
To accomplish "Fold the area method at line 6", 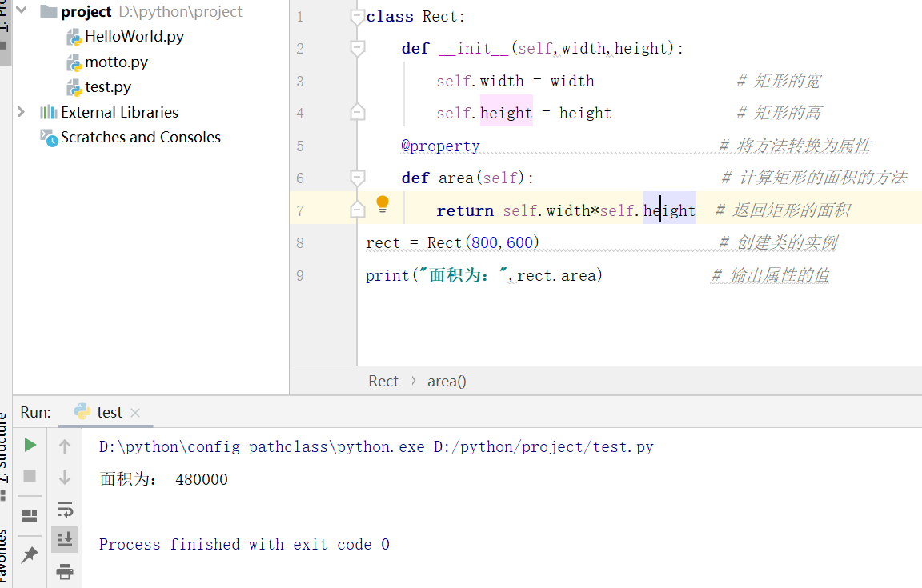I will click(x=358, y=177).
